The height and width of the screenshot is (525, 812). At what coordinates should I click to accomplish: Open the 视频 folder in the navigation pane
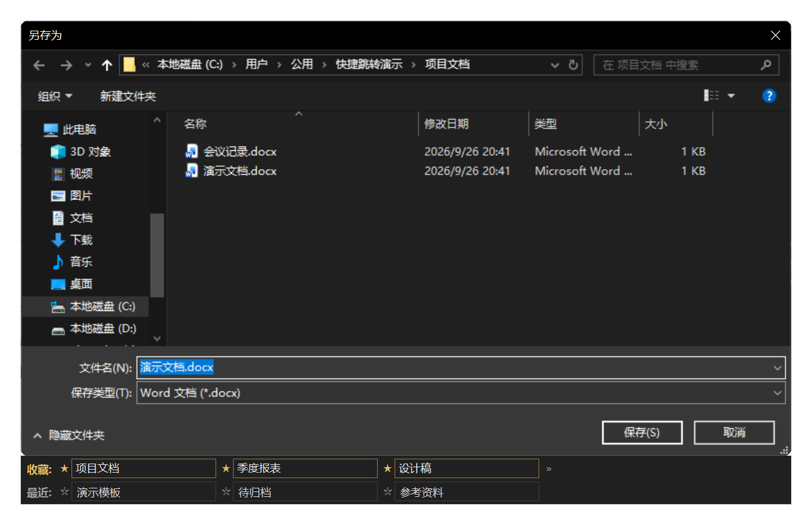pyautogui.click(x=72, y=174)
